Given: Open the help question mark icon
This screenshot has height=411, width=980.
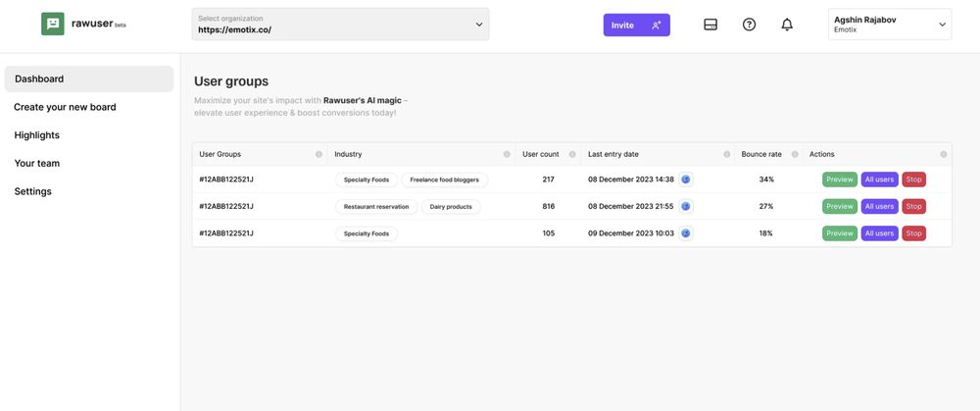Looking at the screenshot, I should 749,25.
